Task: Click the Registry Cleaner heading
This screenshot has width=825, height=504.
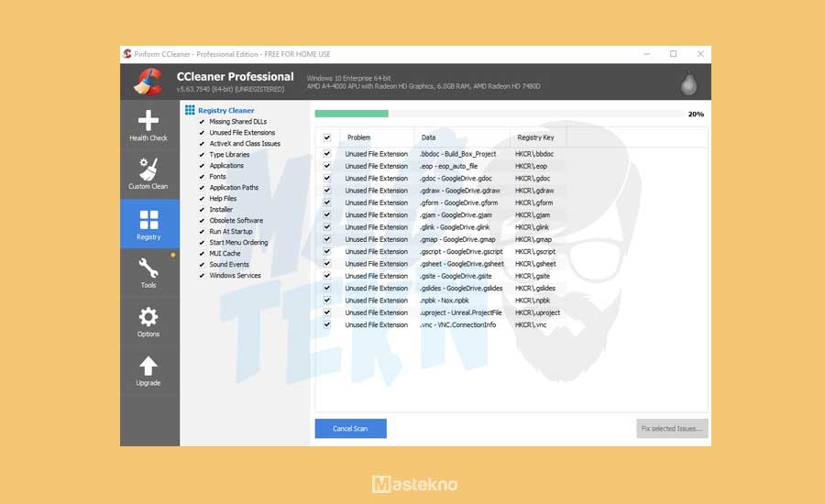Action: (x=226, y=110)
